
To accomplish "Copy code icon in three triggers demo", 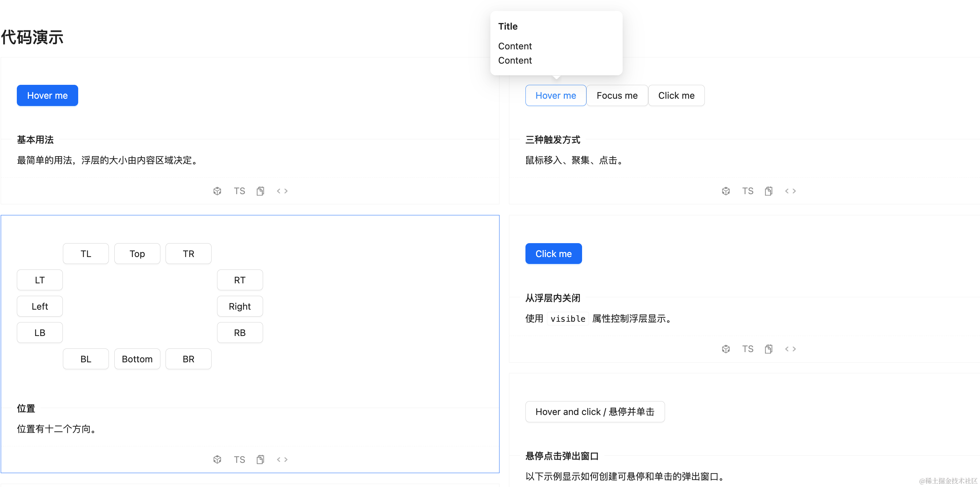I will coord(768,191).
